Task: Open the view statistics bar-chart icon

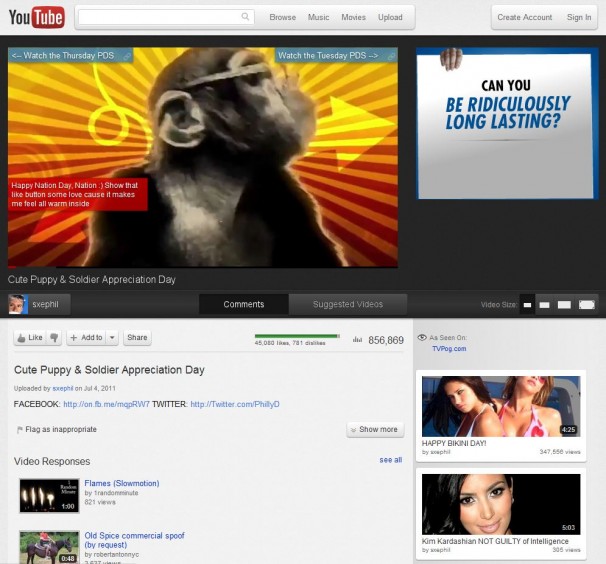Action: (x=357, y=340)
